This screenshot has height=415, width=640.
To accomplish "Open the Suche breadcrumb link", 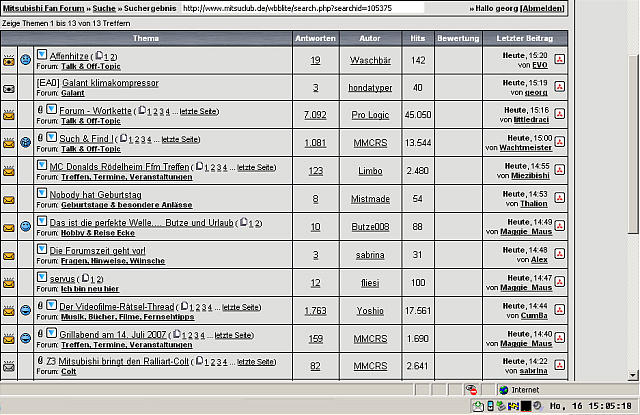I will click(x=104, y=8).
